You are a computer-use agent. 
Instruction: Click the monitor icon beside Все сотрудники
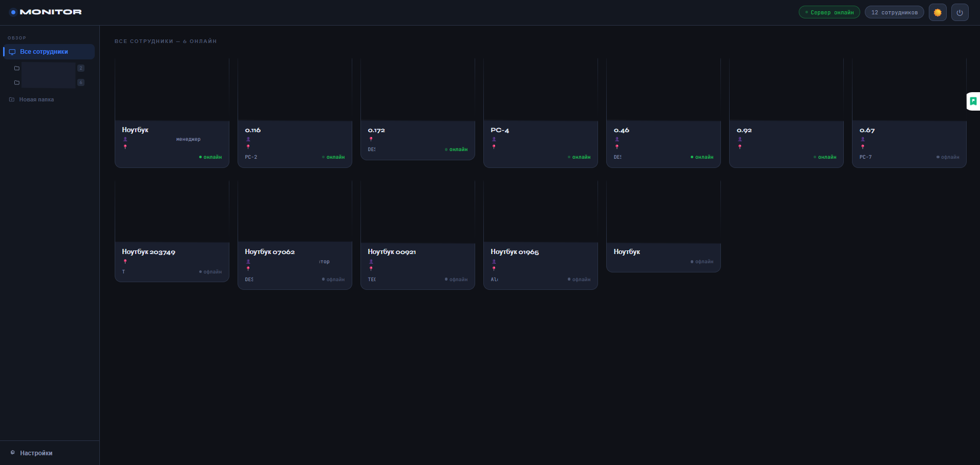coord(12,52)
